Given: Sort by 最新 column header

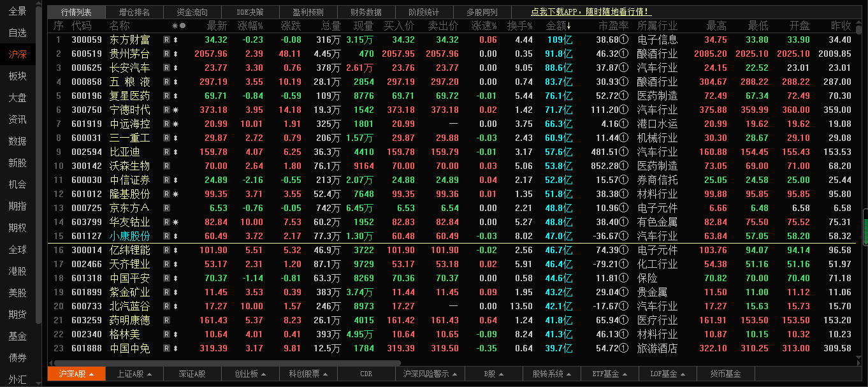Looking at the screenshot, I should (217, 26).
